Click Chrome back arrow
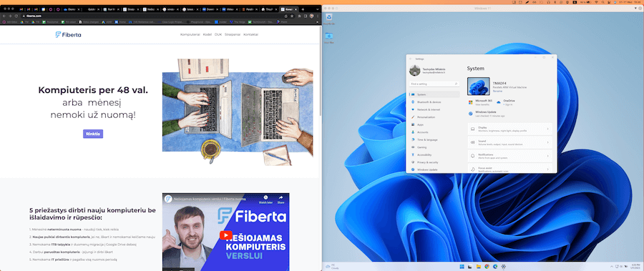Image resolution: width=644 pixels, height=271 pixels. (4, 16)
